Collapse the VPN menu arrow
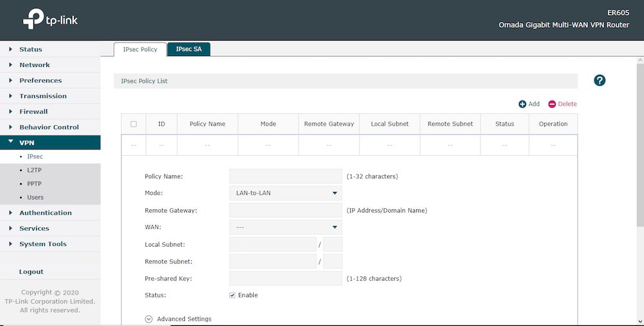The image size is (644, 326). [x=11, y=142]
